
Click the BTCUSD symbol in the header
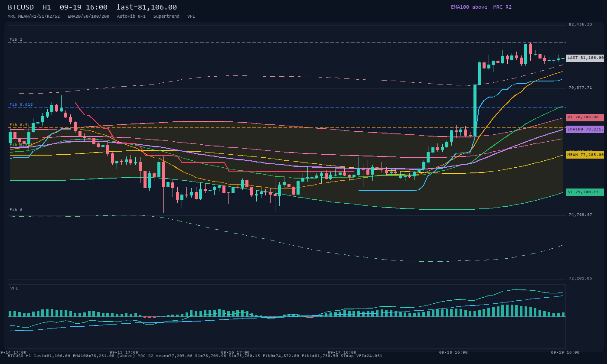pos(21,7)
